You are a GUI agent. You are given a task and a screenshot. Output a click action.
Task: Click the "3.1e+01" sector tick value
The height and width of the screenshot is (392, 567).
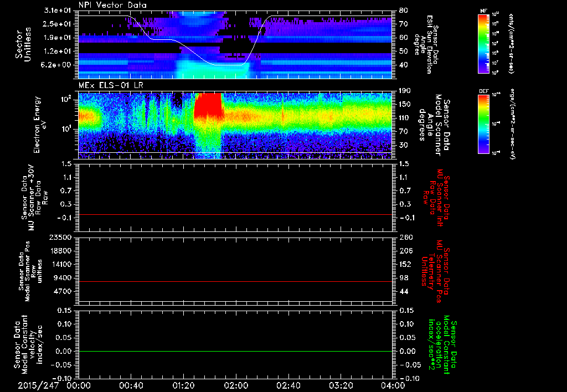(x=58, y=11)
